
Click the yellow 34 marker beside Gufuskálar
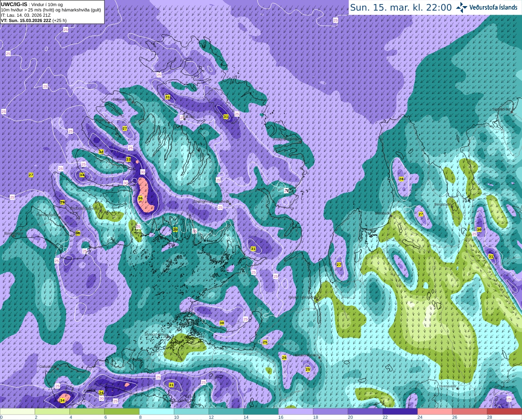click(62, 400)
